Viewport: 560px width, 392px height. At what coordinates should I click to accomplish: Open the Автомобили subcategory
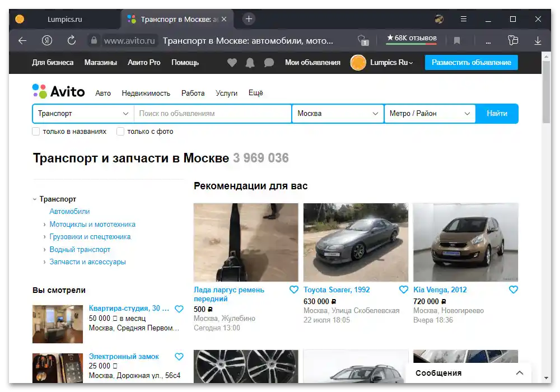point(69,211)
